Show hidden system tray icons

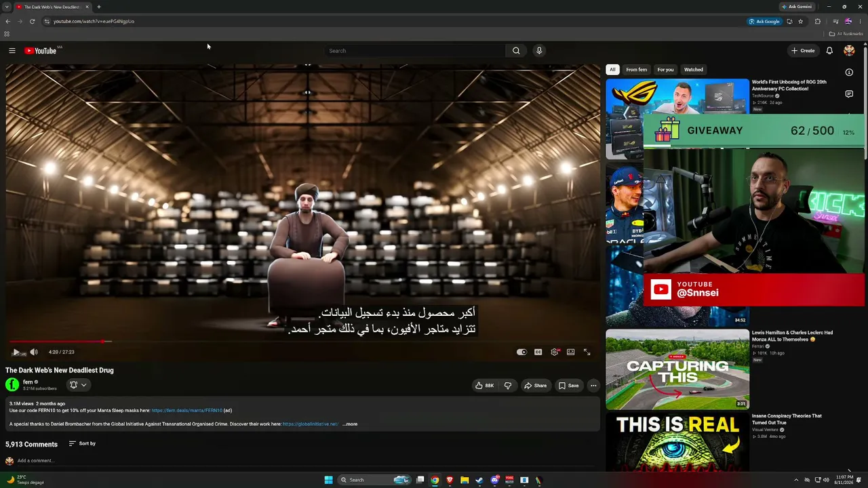coord(796,480)
